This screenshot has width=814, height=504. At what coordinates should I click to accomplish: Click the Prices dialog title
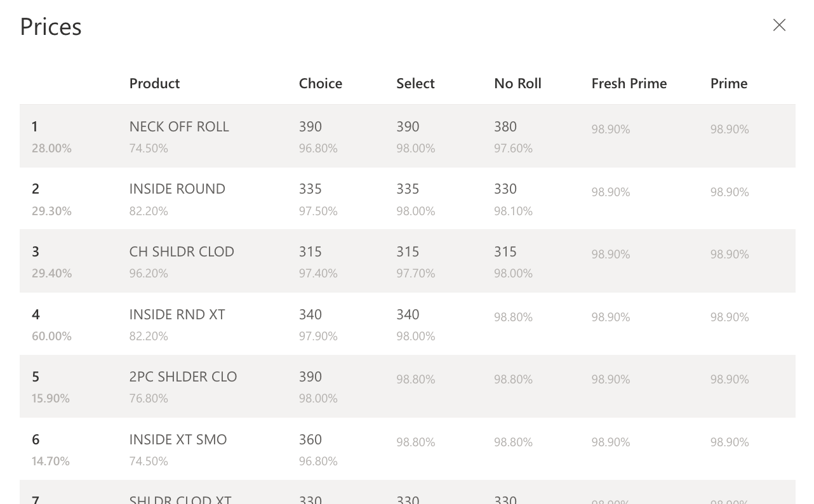[x=51, y=27]
